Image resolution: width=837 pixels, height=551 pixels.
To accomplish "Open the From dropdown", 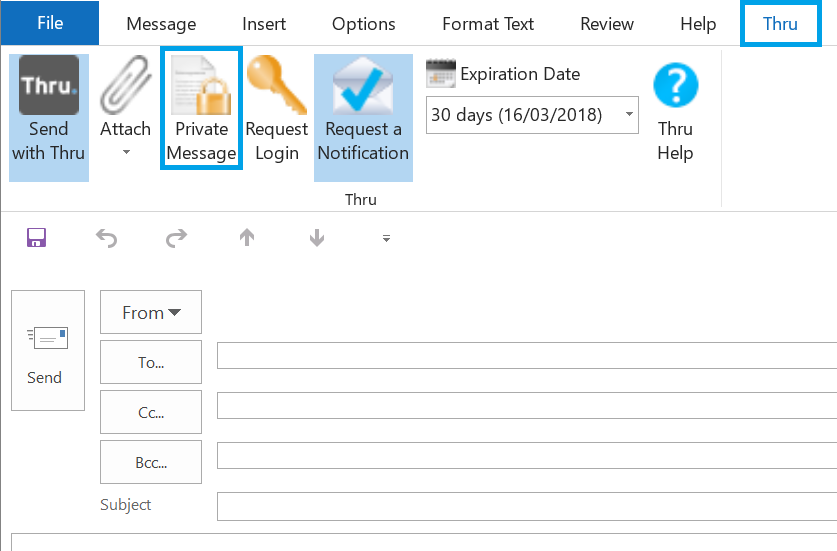I will 151,312.
